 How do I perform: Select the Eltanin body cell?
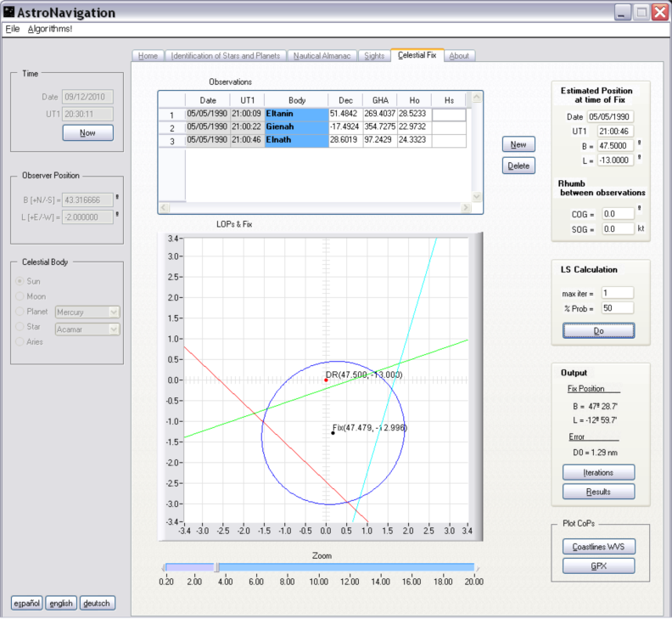click(x=296, y=113)
